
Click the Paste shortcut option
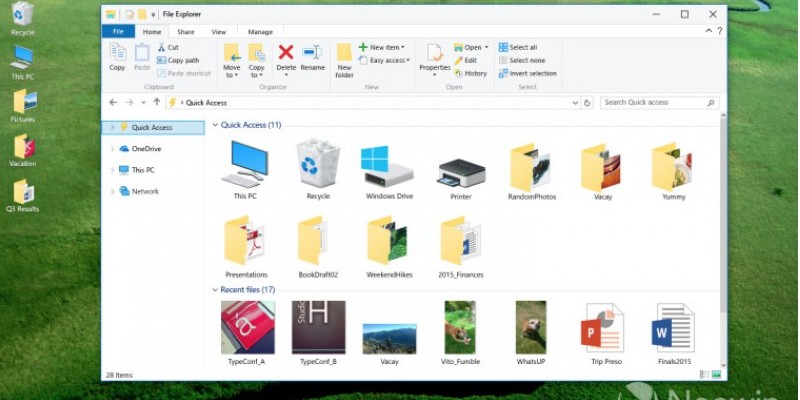point(184,73)
